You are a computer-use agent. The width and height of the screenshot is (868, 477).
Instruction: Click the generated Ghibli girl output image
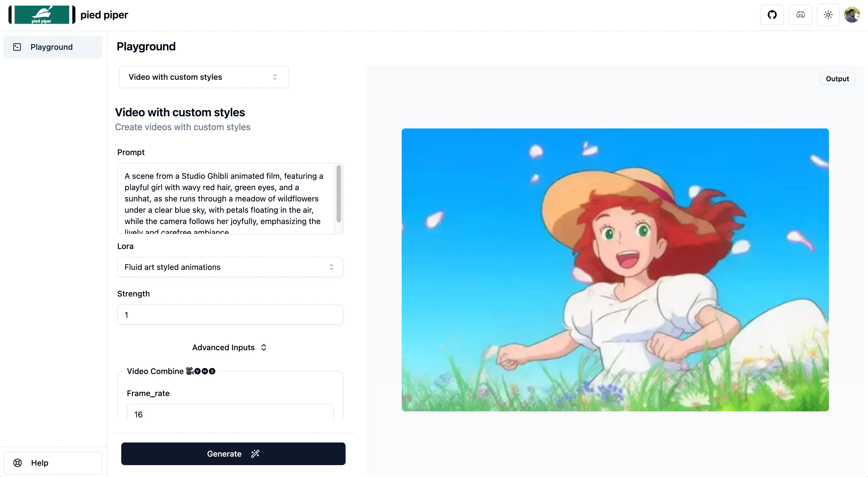coord(615,270)
